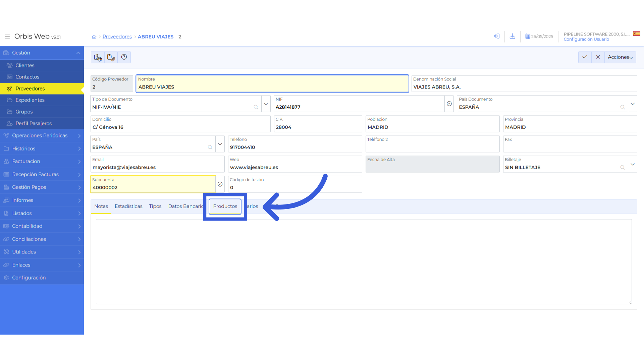
Task: Click the contact web globe toolbar icon
Action: point(98,57)
